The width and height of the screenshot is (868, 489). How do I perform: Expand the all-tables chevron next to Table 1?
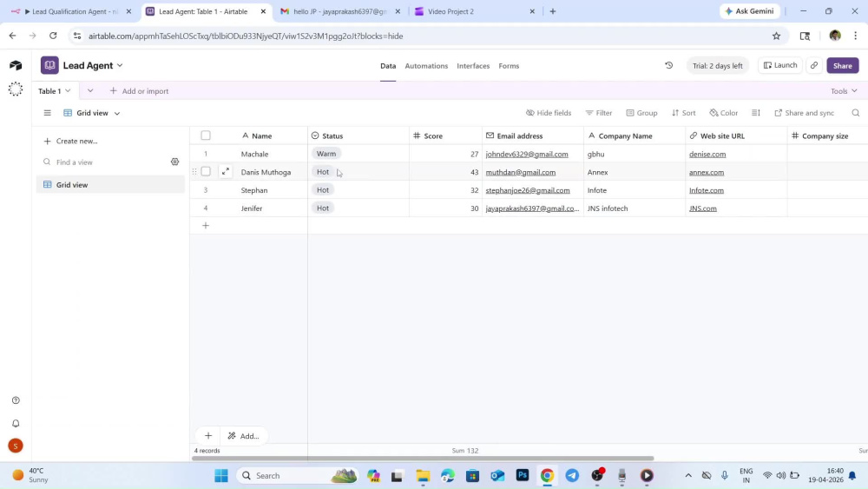coord(89,91)
